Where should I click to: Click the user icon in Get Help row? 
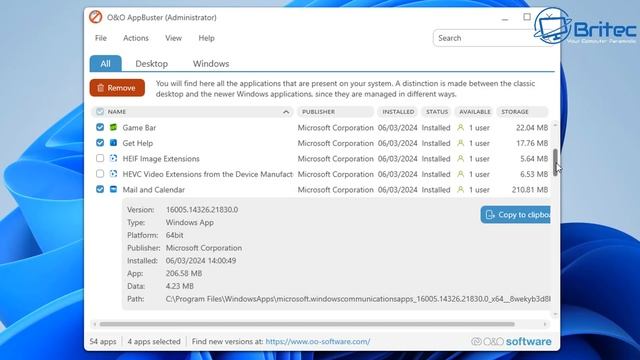pyautogui.click(x=460, y=143)
